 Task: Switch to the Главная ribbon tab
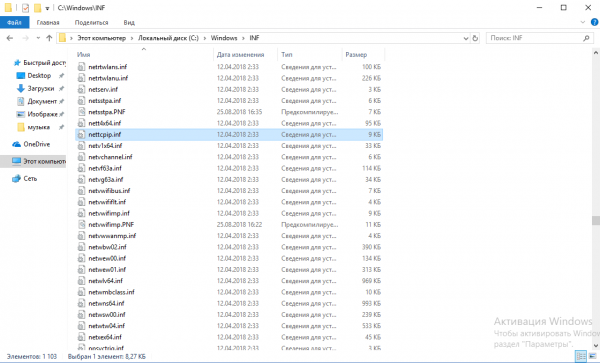point(48,23)
